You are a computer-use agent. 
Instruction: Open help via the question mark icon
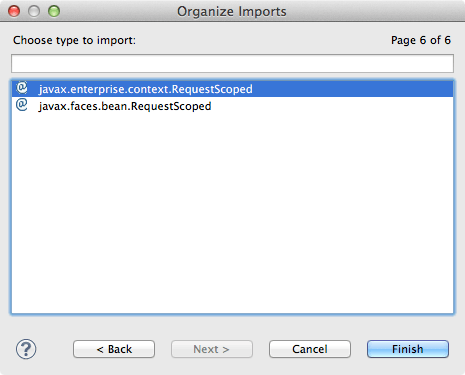coord(26,349)
